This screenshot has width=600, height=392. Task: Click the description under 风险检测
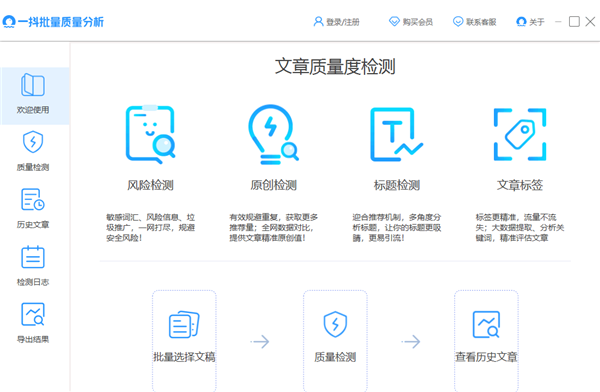(150, 228)
